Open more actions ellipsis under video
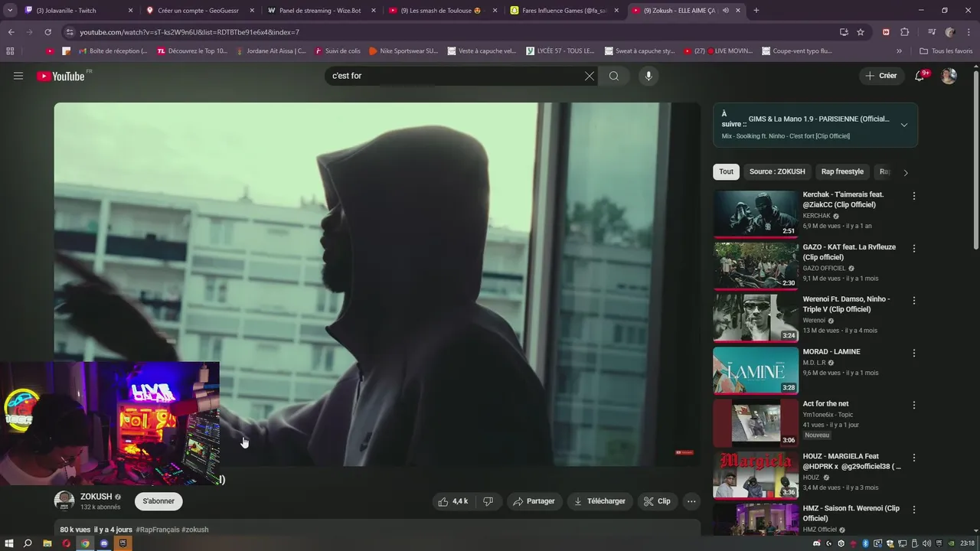 (691, 501)
